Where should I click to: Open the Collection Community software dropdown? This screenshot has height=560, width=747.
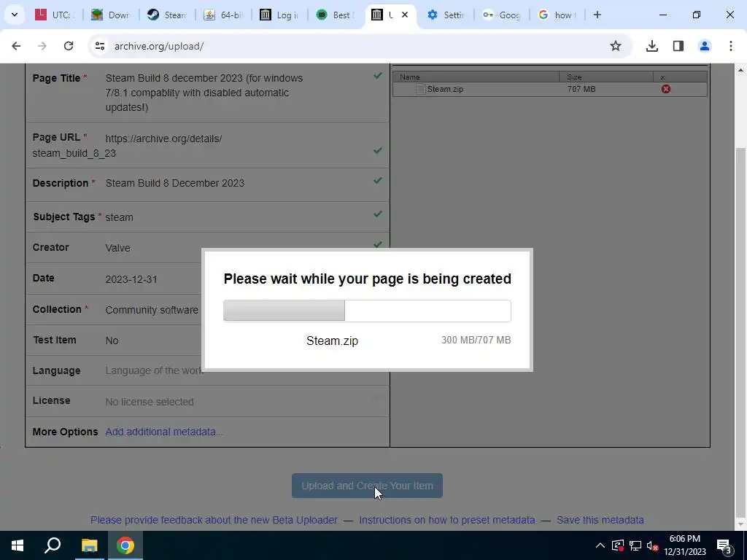152,310
